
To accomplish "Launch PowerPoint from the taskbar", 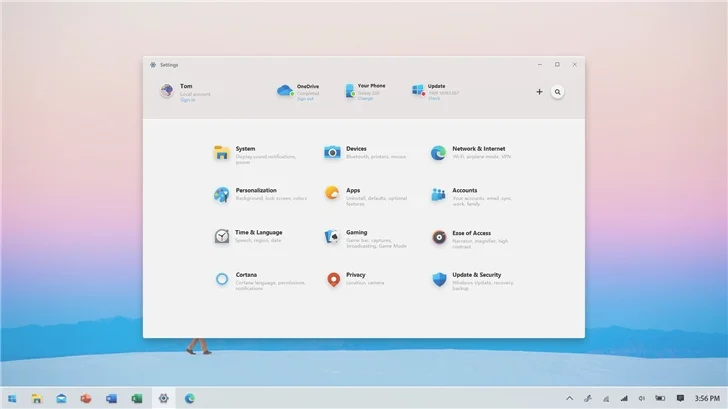I will (86, 398).
